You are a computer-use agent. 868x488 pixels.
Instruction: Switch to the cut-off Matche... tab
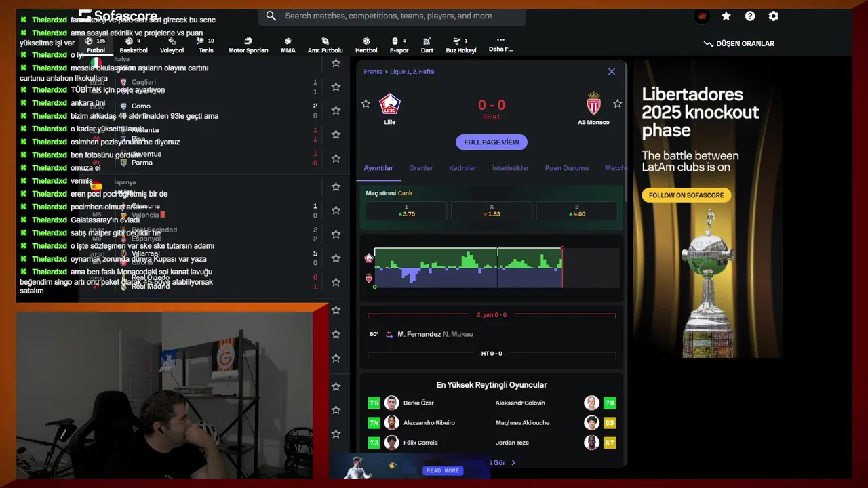616,168
